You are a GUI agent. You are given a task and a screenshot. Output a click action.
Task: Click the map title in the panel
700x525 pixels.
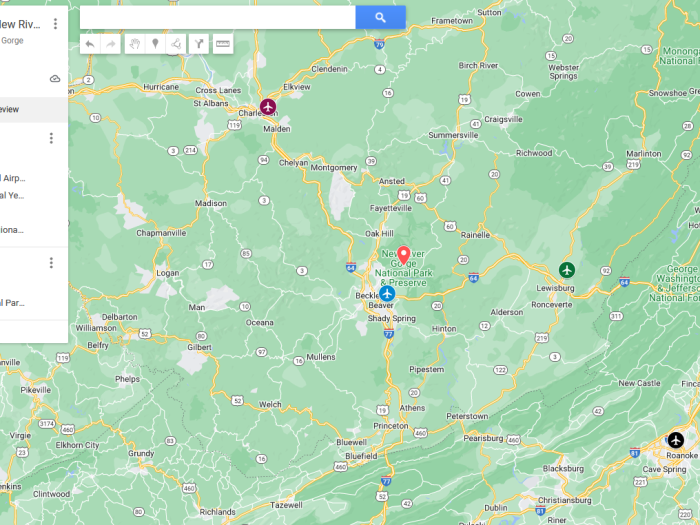(x=20, y=25)
